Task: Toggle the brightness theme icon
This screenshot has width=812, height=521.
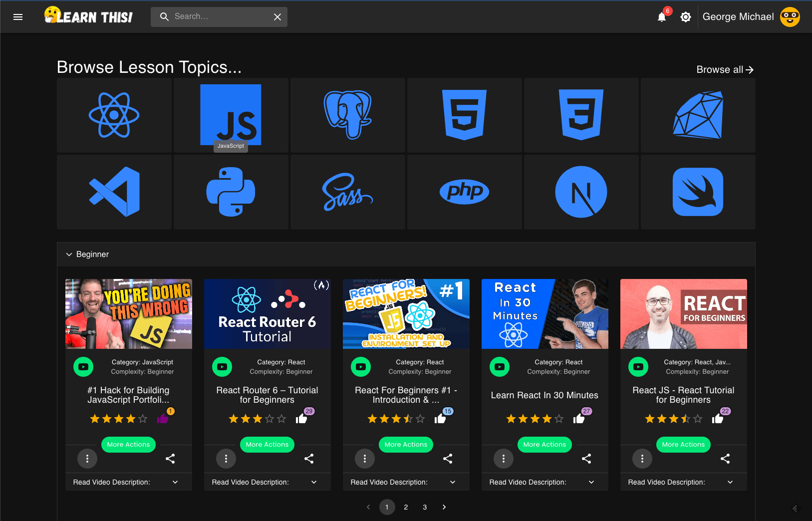Action: click(x=686, y=17)
